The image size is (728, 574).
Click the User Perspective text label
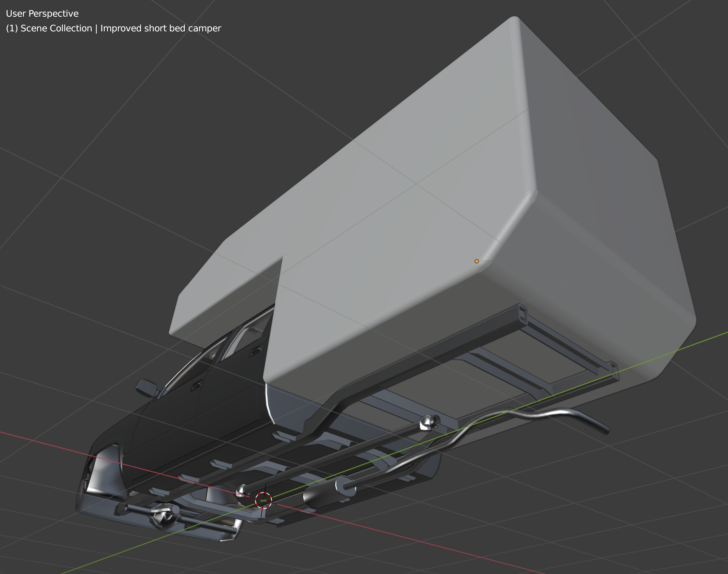pos(42,13)
